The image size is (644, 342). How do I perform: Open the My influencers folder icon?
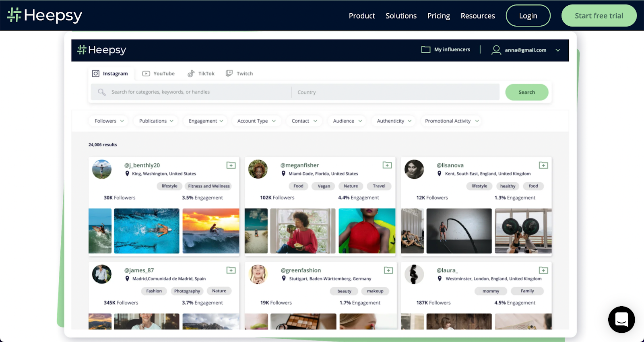tap(425, 49)
